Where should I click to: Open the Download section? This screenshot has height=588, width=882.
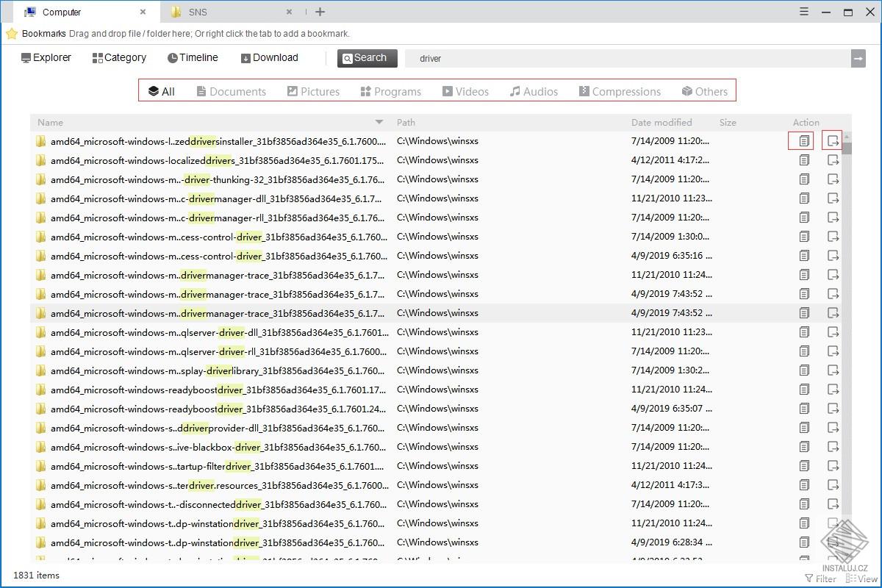click(x=269, y=57)
